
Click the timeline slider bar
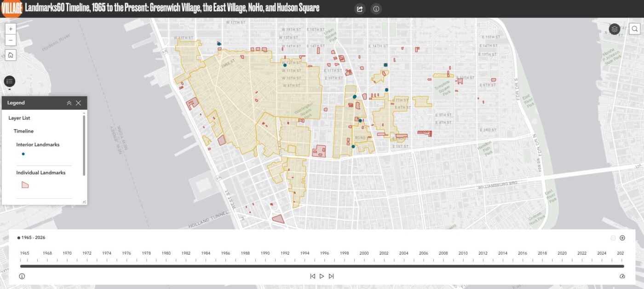click(322, 266)
